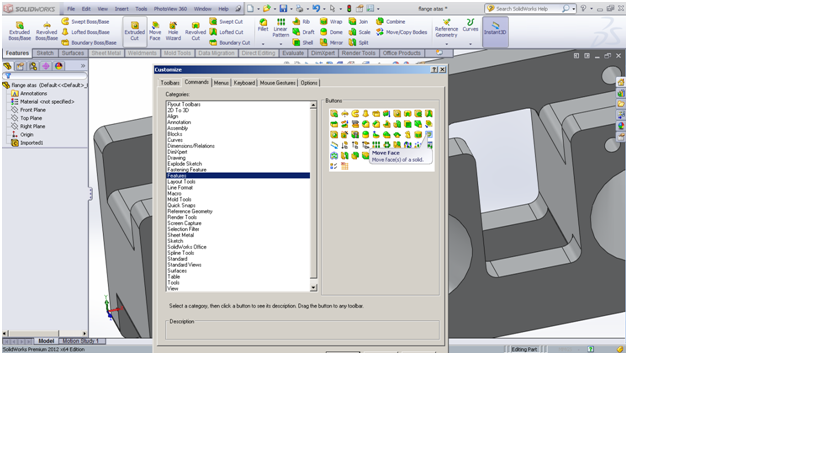The image size is (819, 460).
Task: Select Front Plane in the feature tree
Action: coord(32,110)
